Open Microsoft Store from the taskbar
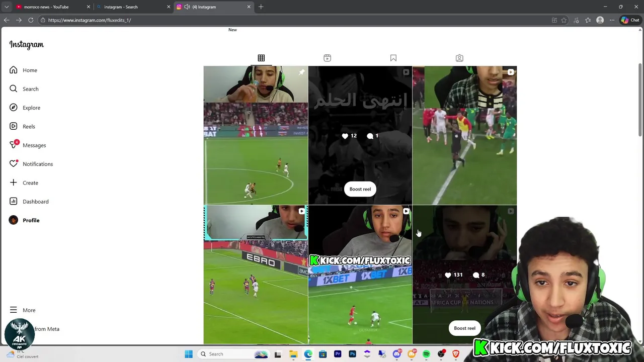 [323, 354]
